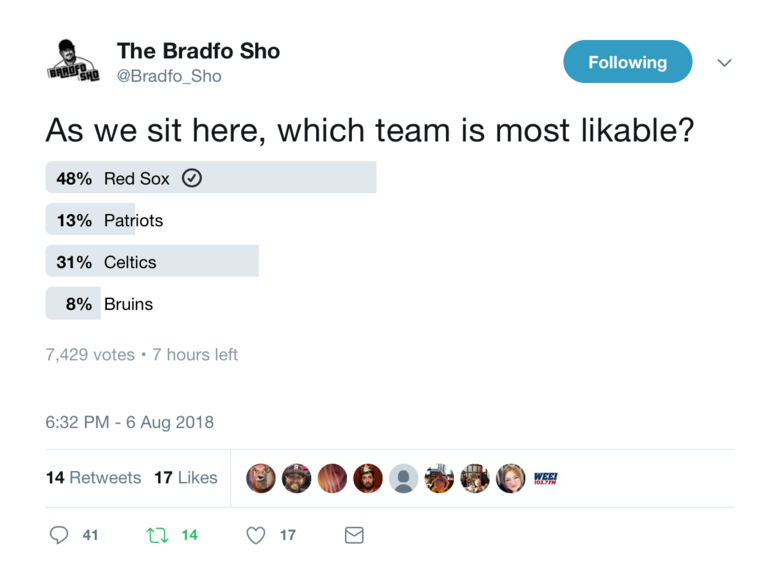
Task: Click The Bradfo Sho display name
Action: point(198,51)
